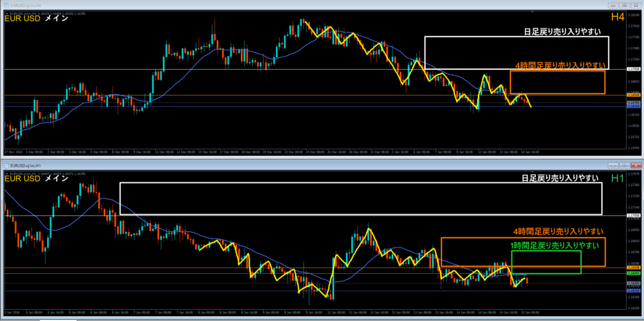The width and height of the screenshot is (644, 321).
Task: Minimize the EURUSD H1 chart window
Action: click(x=614, y=165)
